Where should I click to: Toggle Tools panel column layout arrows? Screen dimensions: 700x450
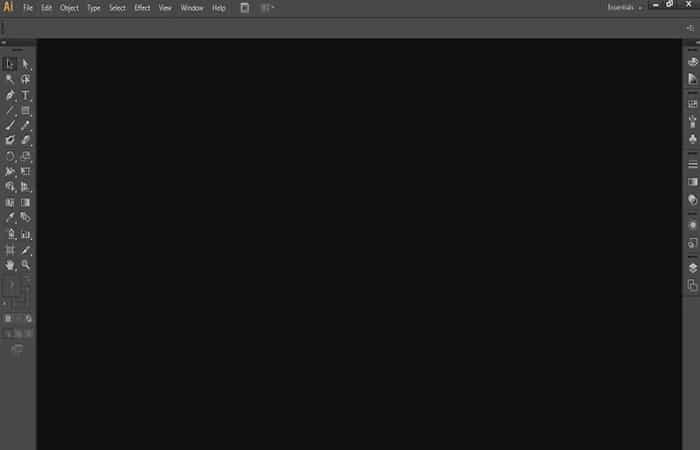4,42
